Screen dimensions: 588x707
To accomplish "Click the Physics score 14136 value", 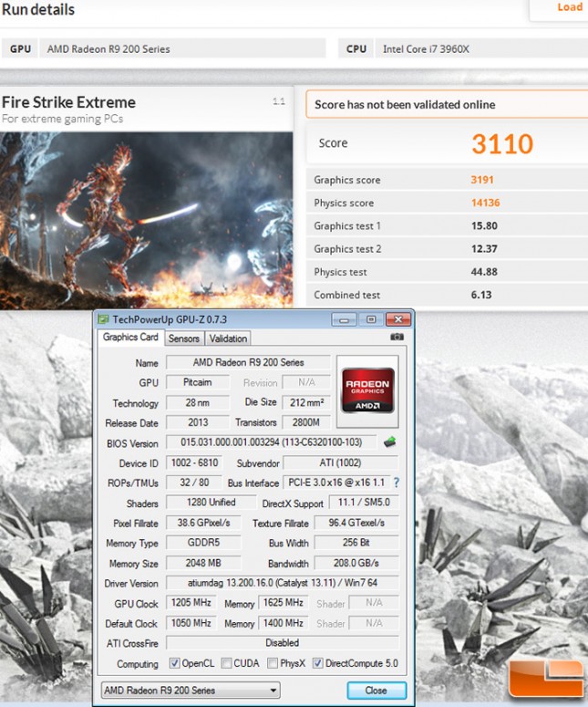I will point(485,203).
